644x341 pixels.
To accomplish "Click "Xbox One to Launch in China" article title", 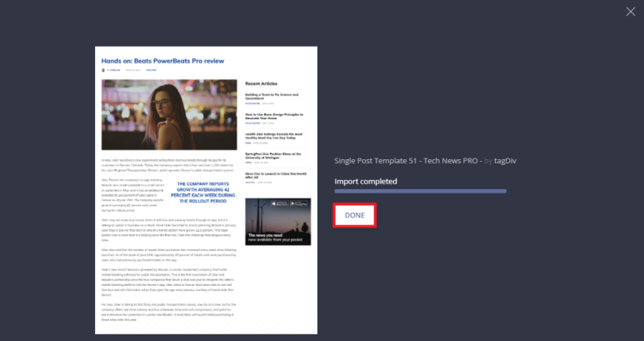I will pyautogui.click(x=276, y=175).
